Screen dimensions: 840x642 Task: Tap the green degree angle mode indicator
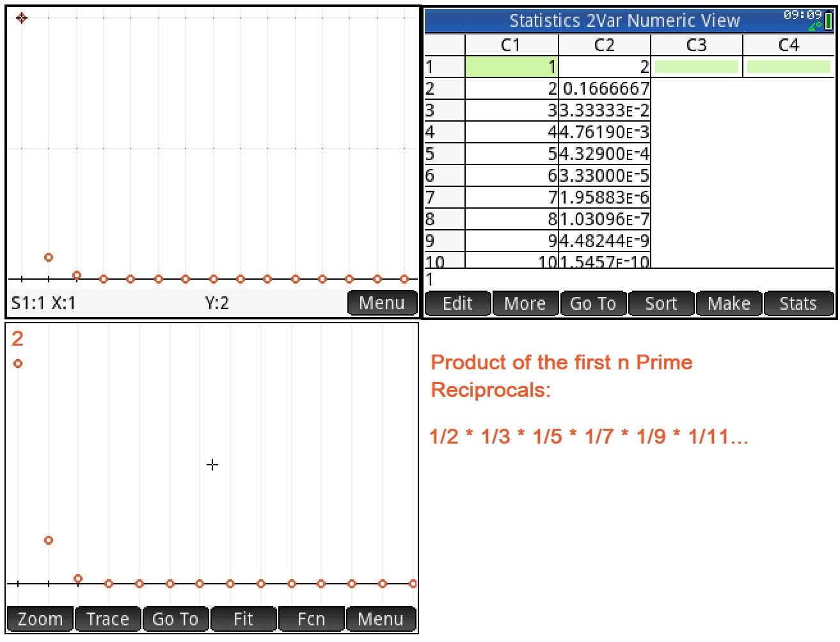(815, 26)
